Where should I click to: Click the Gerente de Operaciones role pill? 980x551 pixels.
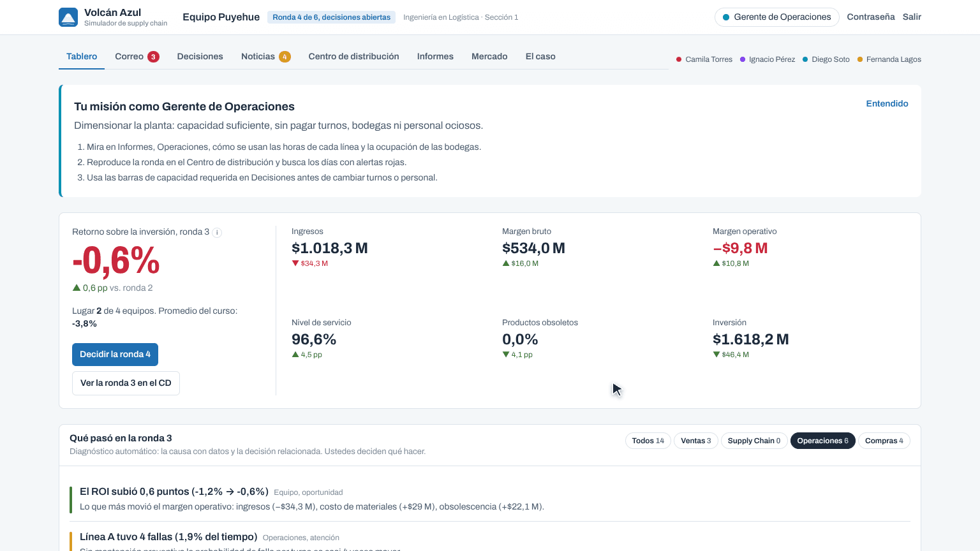777,17
